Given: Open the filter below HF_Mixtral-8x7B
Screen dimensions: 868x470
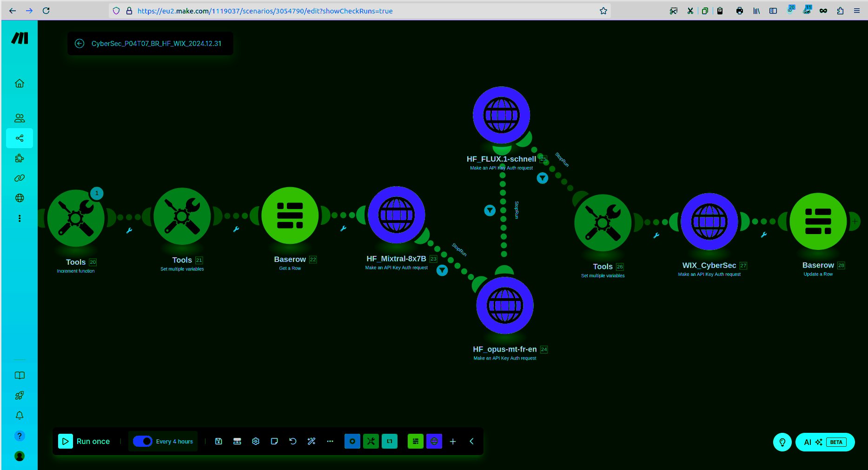Looking at the screenshot, I should click(442, 270).
